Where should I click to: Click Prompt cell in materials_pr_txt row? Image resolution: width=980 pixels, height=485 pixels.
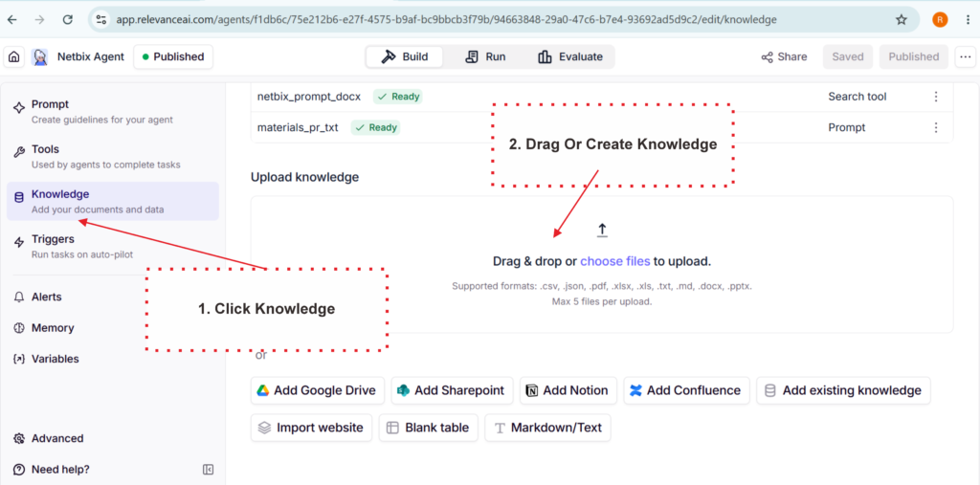pyautogui.click(x=847, y=127)
